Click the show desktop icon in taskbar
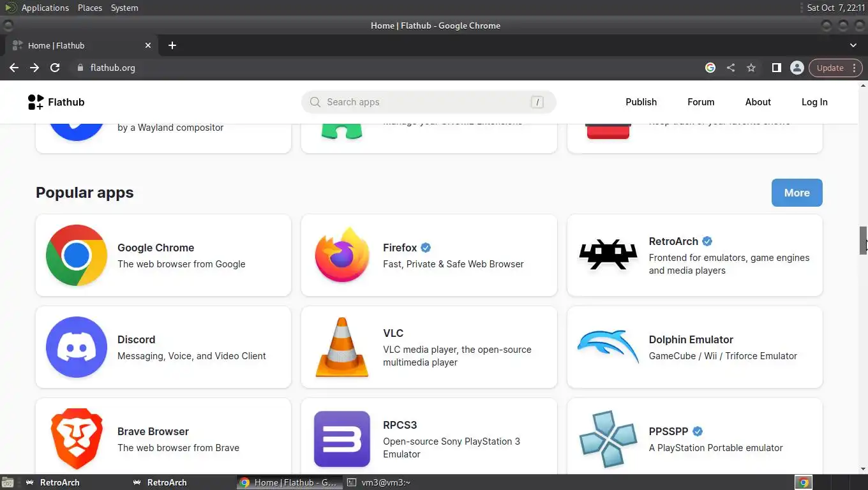 pyautogui.click(x=7, y=482)
